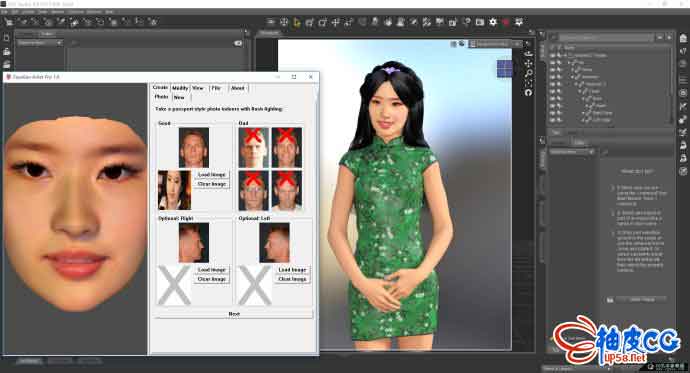Screen dimensions: 690x373
Task: Click the blue view cube in viewport corner
Action: (x=504, y=68)
